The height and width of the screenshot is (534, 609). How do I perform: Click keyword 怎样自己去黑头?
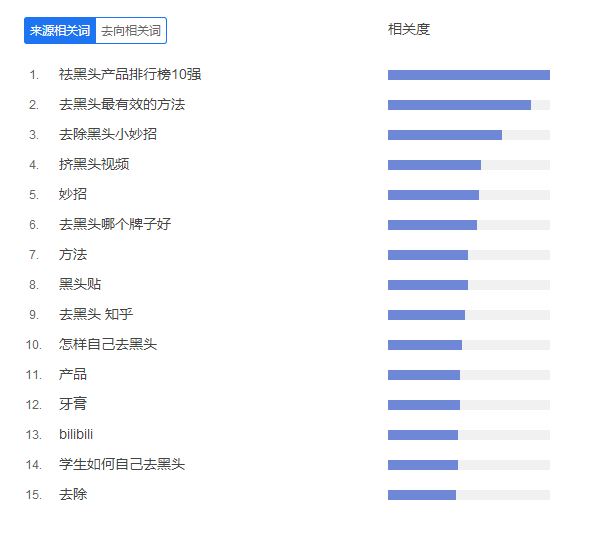108,345
